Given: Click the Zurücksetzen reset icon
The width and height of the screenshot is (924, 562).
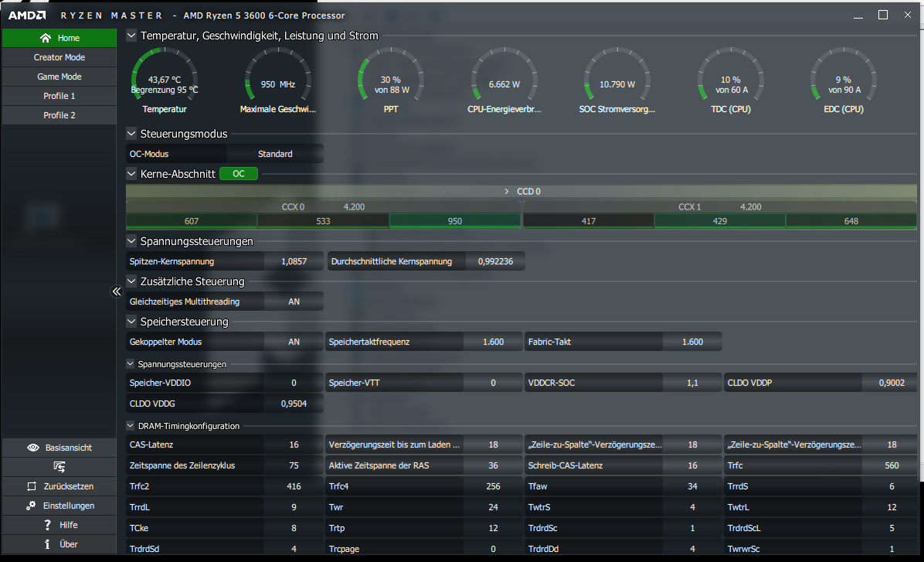Looking at the screenshot, I should [31, 486].
